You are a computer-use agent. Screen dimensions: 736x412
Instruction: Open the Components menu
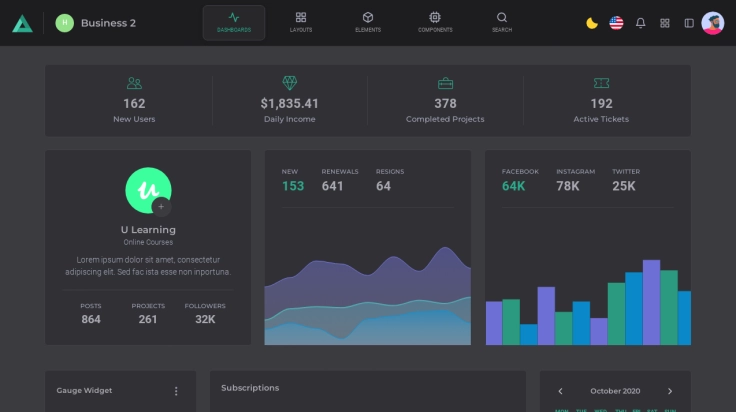point(435,22)
